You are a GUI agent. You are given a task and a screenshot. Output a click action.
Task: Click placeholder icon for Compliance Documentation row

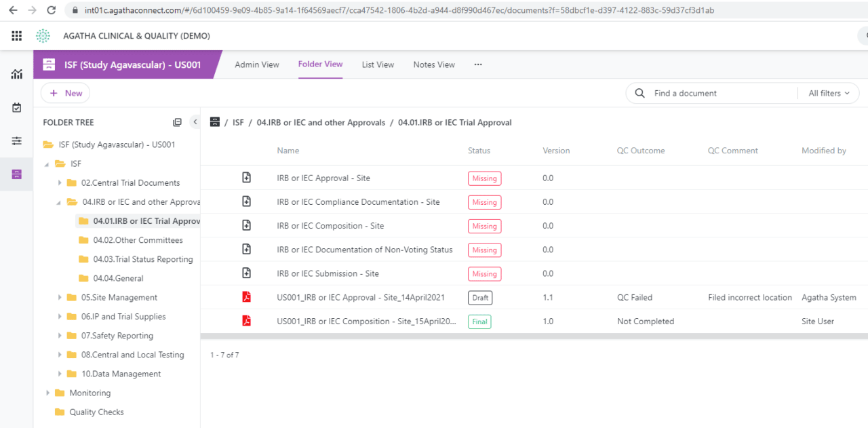coord(247,201)
